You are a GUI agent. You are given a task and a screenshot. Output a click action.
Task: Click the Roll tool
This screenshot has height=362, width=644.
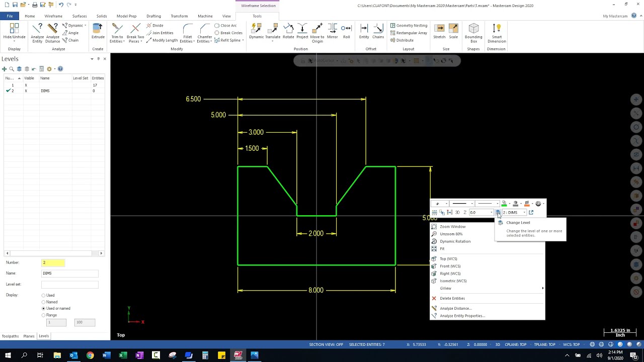(346, 32)
